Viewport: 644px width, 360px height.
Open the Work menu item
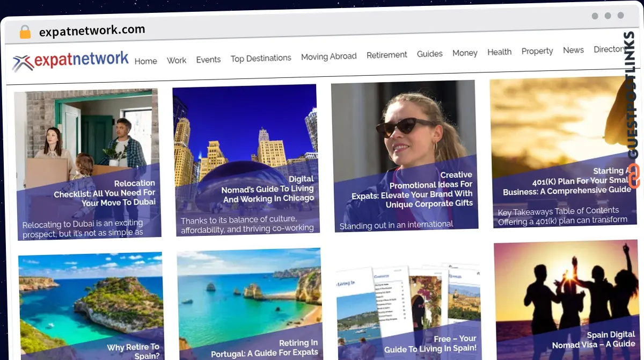pos(177,60)
